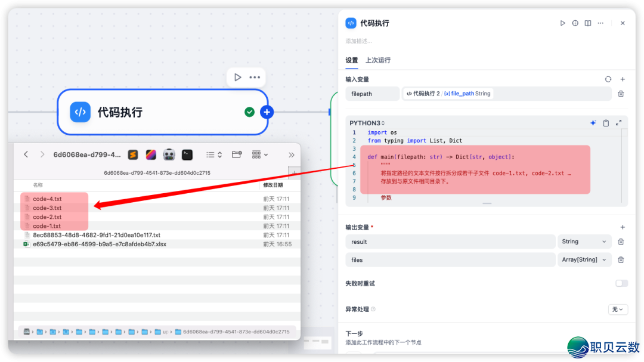Open the Array[String] type dropdown
This screenshot has height=362, width=644.
(x=584, y=259)
